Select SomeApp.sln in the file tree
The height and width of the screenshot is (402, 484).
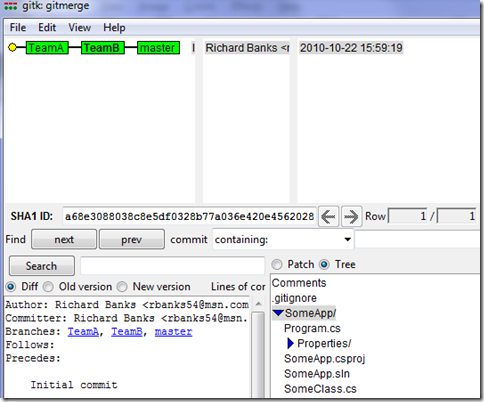tap(317, 374)
